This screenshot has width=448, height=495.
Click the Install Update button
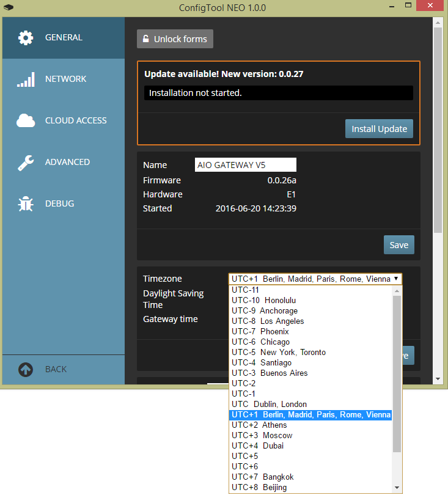tap(379, 129)
